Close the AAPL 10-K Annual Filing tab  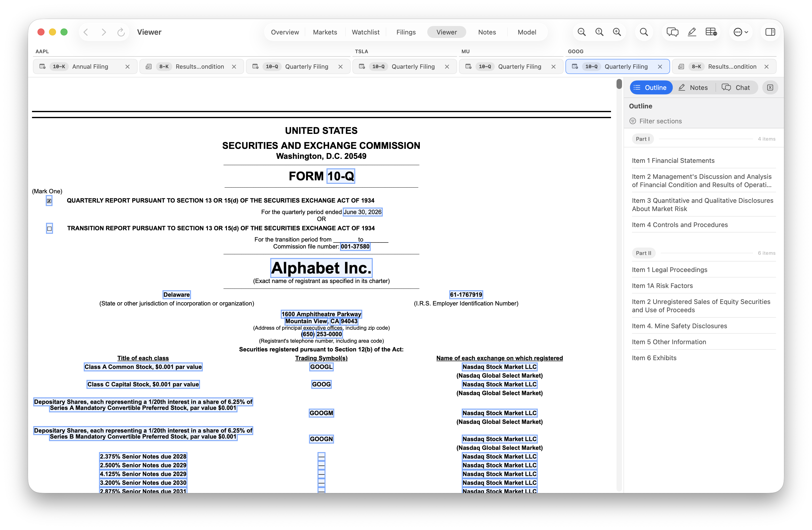[x=127, y=67]
